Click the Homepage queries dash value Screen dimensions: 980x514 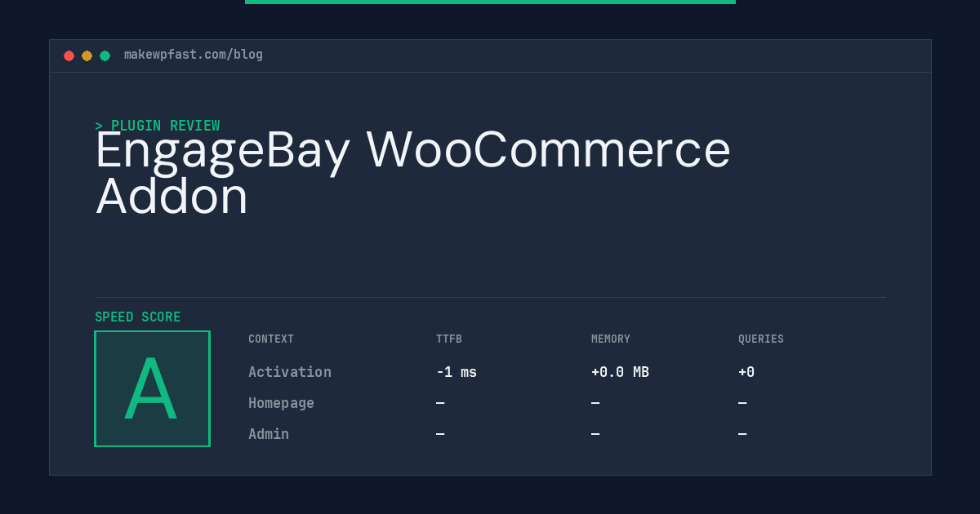pyautogui.click(x=742, y=403)
